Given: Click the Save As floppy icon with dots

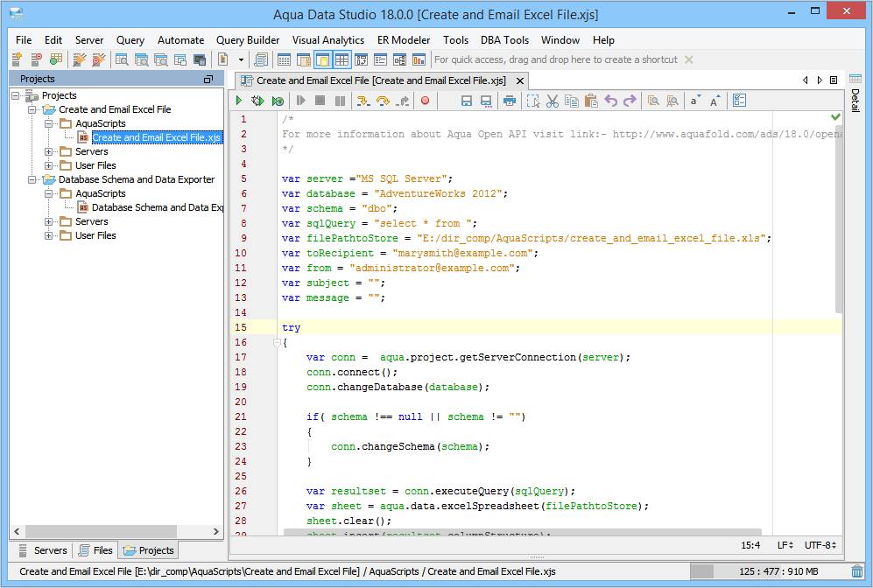Looking at the screenshot, I should coord(486,101).
